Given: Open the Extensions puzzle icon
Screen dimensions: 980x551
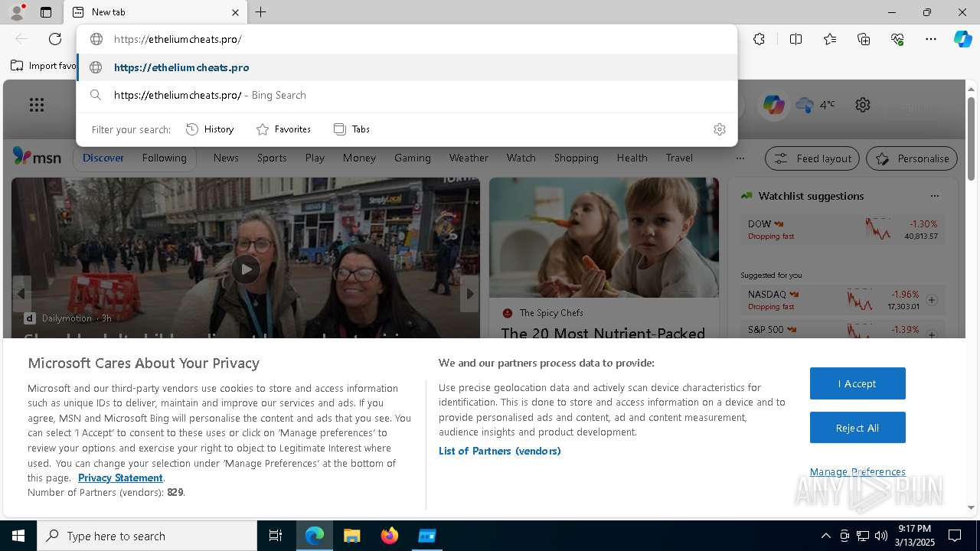Looking at the screenshot, I should pyautogui.click(x=759, y=39).
